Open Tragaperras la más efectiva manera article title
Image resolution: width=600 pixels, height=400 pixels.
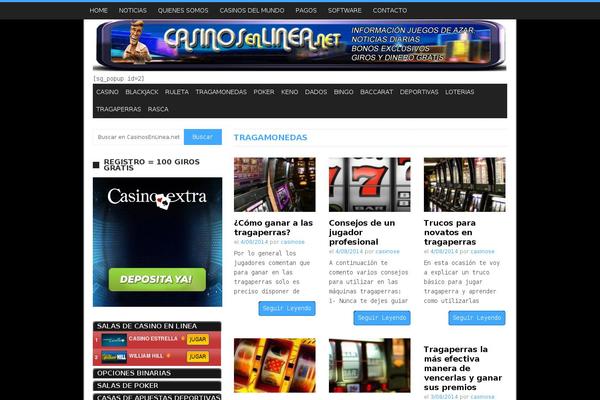pyautogui.click(x=463, y=368)
